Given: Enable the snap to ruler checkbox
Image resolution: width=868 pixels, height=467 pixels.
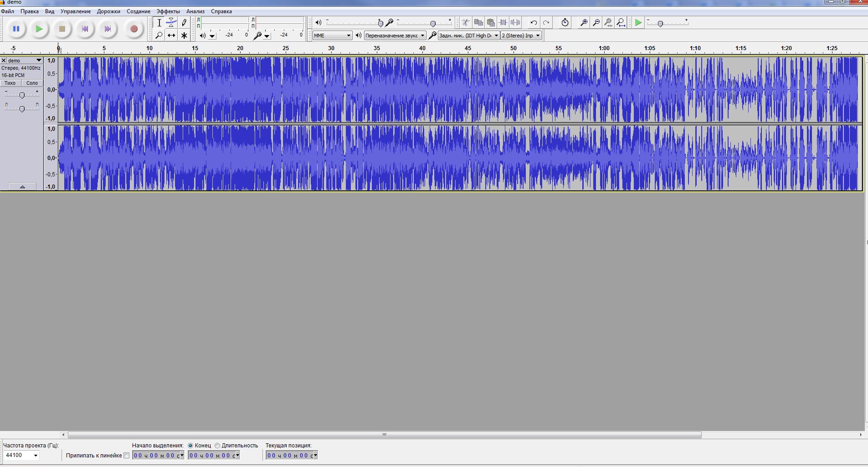Looking at the screenshot, I should (x=127, y=456).
